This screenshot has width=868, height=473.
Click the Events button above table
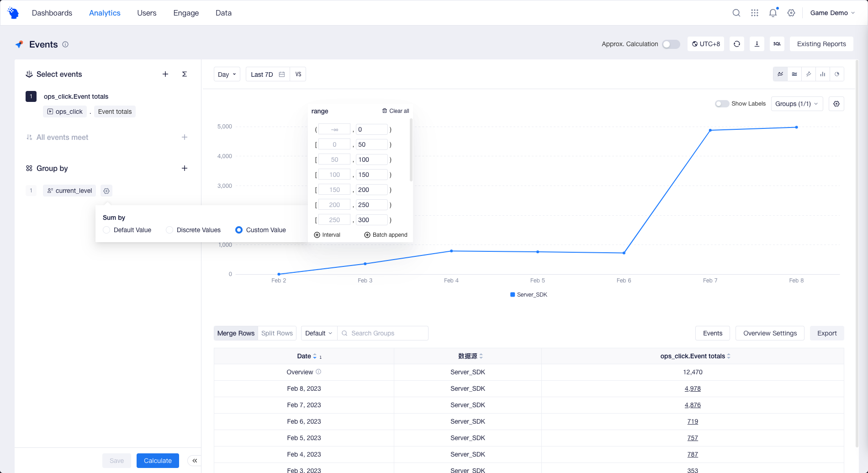[713, 333]
